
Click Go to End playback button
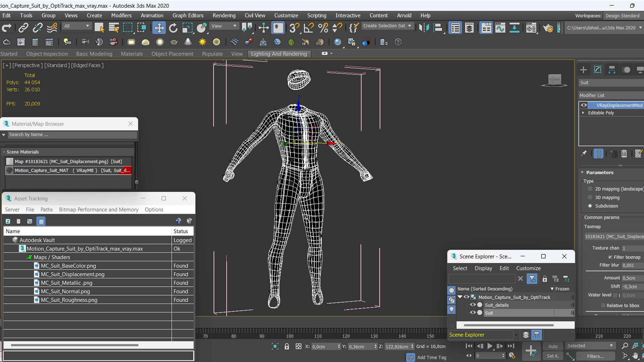[x=511, y=346]
